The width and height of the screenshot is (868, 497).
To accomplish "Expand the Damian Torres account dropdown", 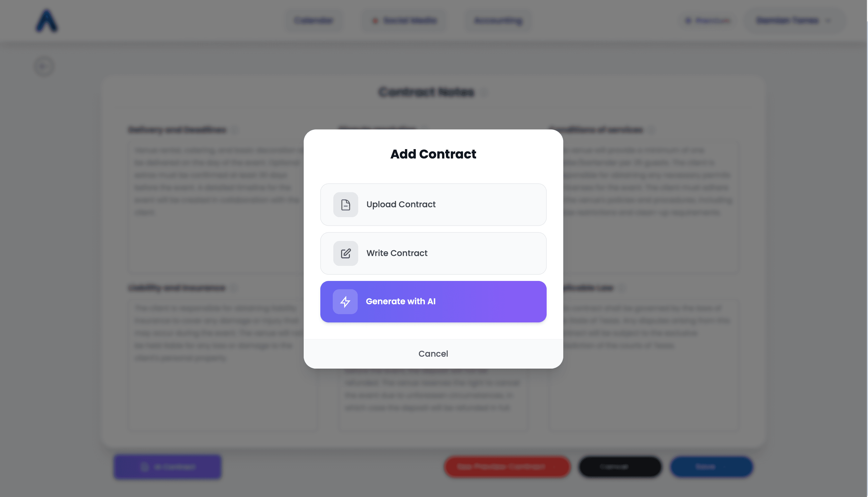I will tap(793, 21).
